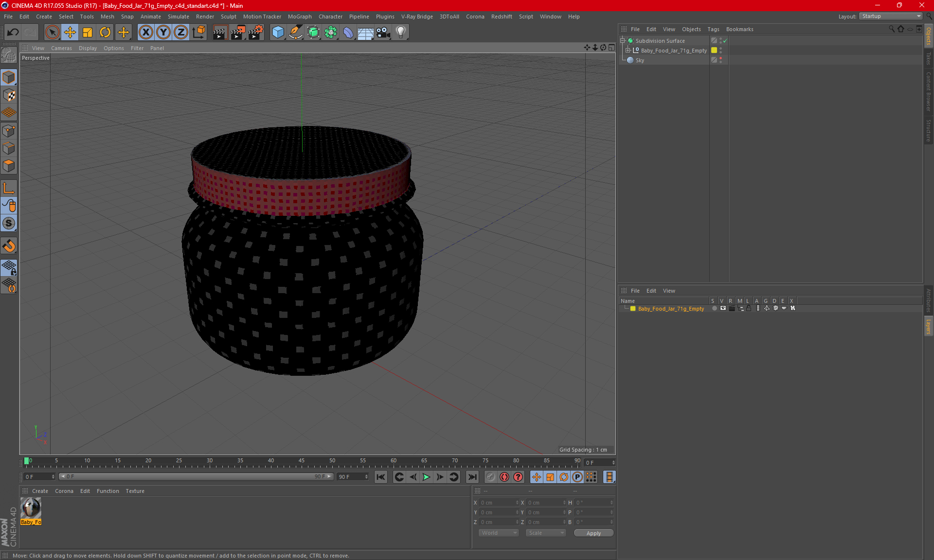934x560 pixels.
Task: Activate the Move tool
Action: (70, 32)
